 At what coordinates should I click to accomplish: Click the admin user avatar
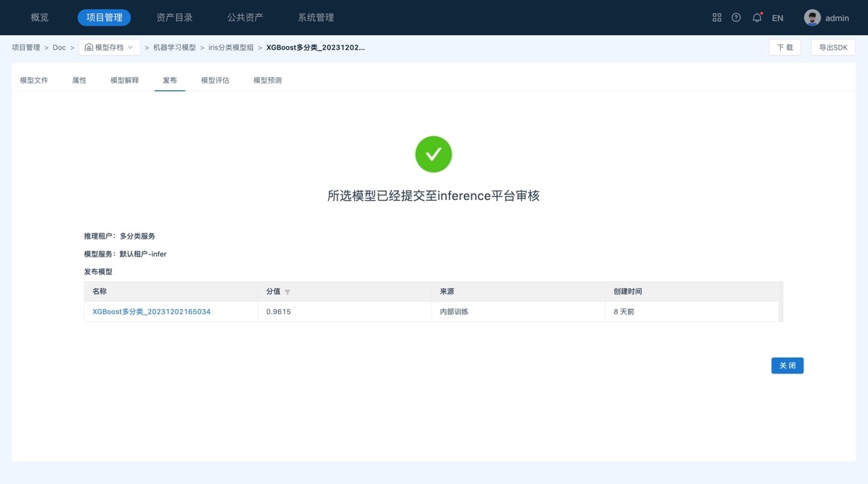point(812,18)
